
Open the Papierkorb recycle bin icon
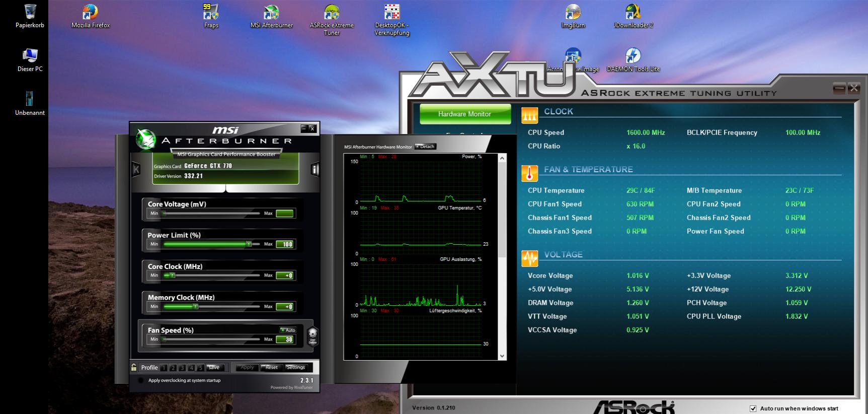30,15
